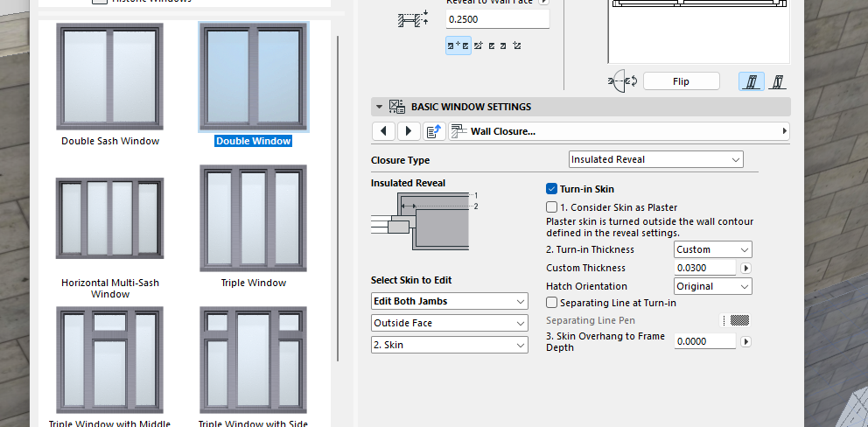Screen dimensions: 868x427
Task: Open Edit Both Jambs dropdown
Action: point(450,301)
